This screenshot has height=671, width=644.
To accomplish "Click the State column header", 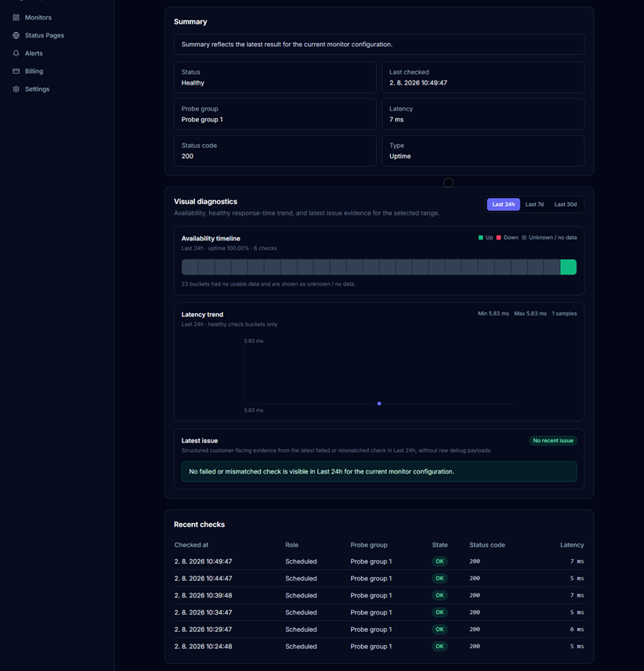I will pos(440,545).
